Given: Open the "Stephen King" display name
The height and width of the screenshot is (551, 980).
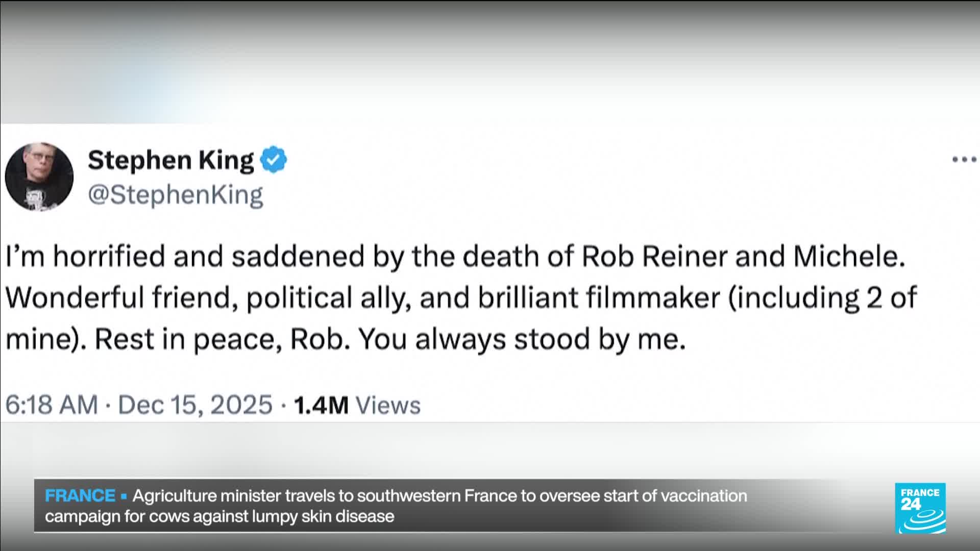Looking at the screenshot, I should (170, 160).
